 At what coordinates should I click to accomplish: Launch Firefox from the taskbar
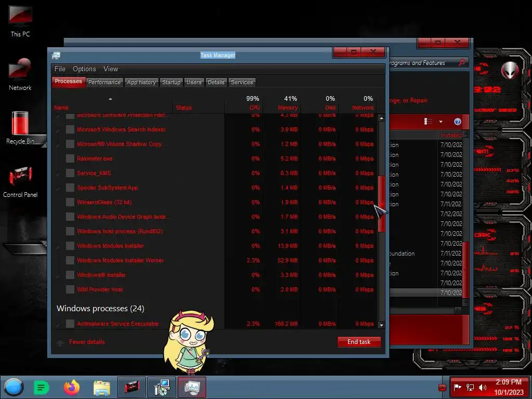pos(72,388)
